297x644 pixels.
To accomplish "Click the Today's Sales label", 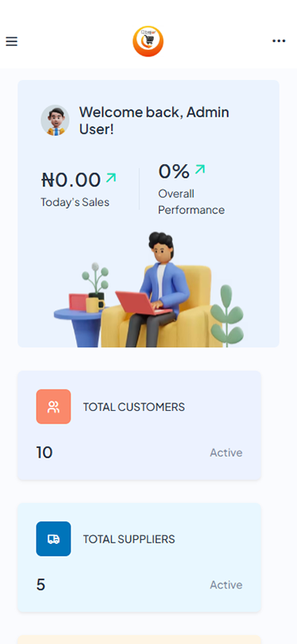I will click(75, 202).
